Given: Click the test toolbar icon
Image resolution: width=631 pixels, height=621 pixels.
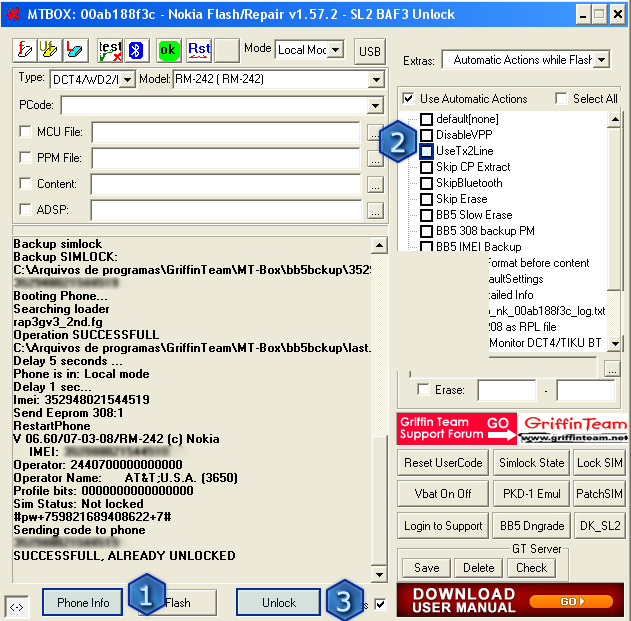Looking at the screenshot, I should coord(110,50).
